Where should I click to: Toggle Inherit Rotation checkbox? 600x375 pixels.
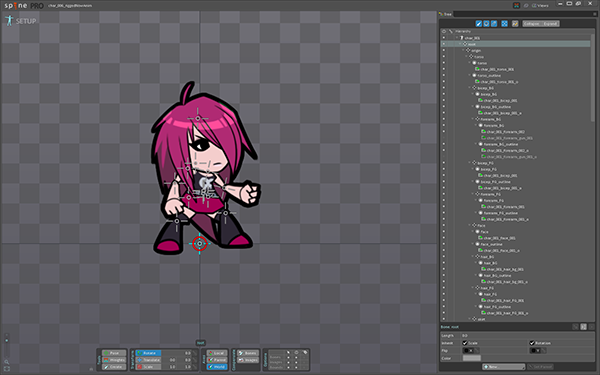tap(532, 343)
